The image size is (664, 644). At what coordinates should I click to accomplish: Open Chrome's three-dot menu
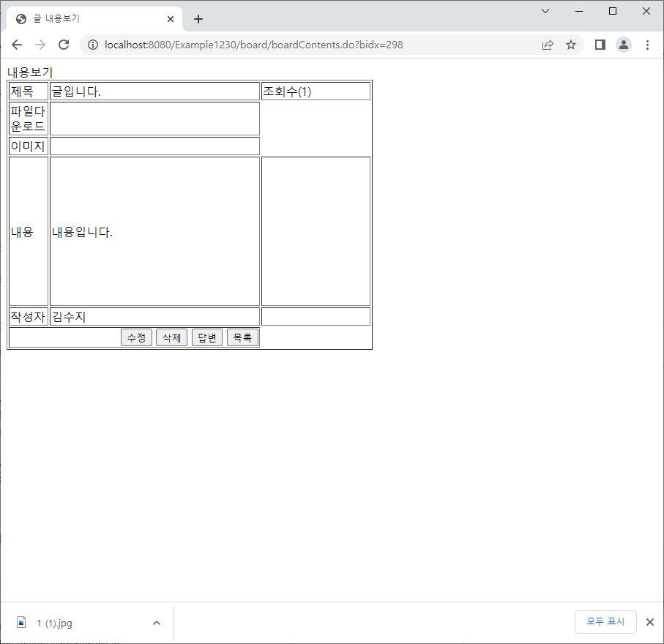pyautogui.click(x=647, y=45)
